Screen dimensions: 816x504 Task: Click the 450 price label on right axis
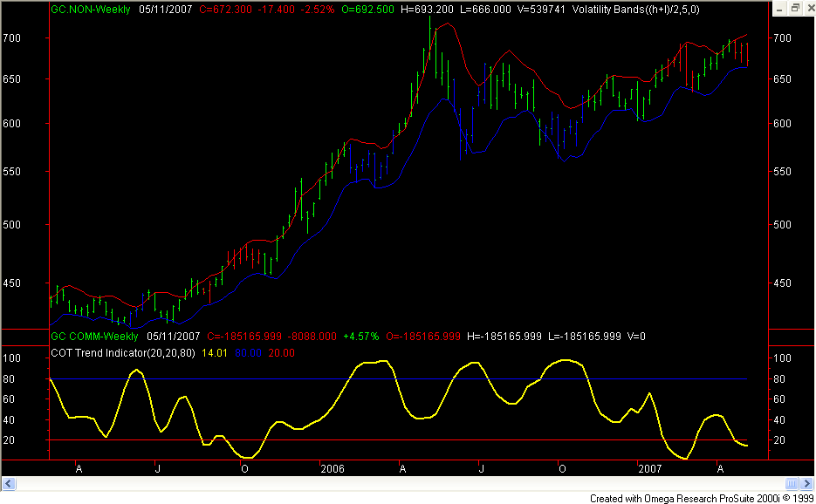click(x=782, y=283)
